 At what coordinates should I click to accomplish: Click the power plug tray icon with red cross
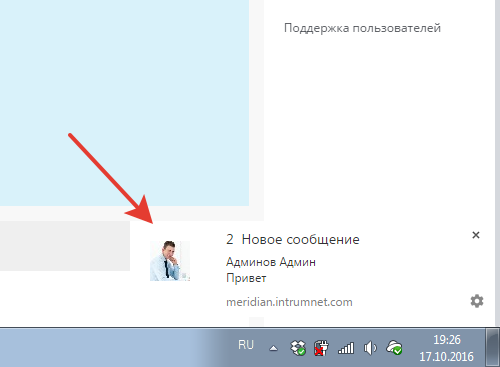[x=321, y=348]
